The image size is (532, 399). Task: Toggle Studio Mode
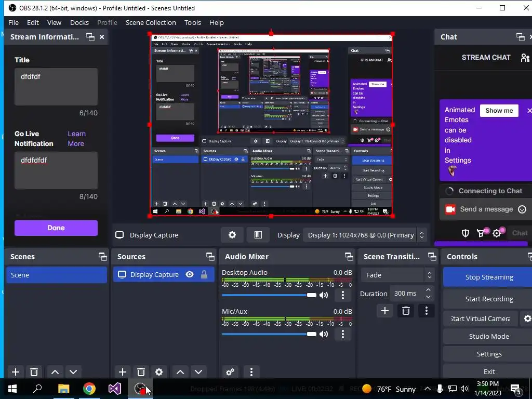coord(489,336)
